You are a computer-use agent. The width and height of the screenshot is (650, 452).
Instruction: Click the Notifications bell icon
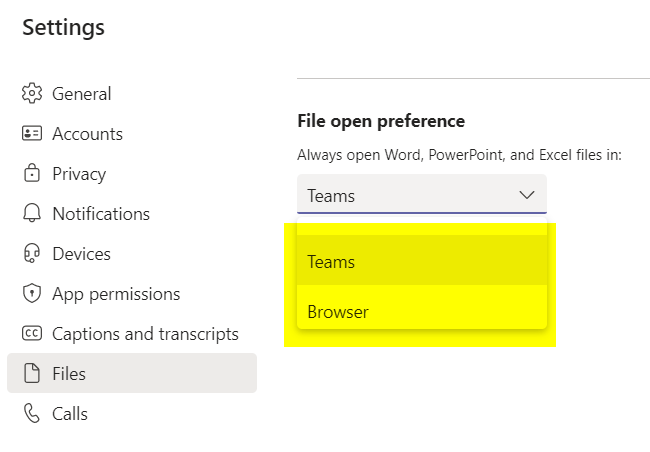coord(31,214)
